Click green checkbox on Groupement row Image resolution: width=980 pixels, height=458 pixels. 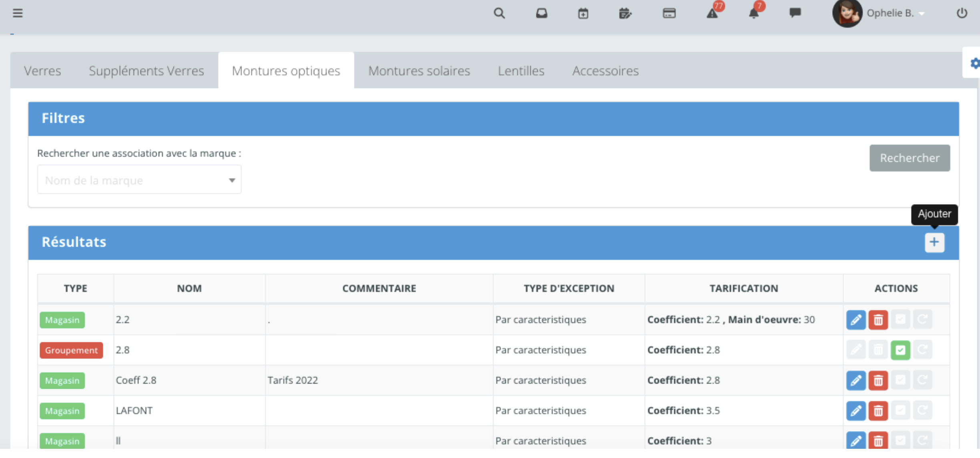(900, 350)
